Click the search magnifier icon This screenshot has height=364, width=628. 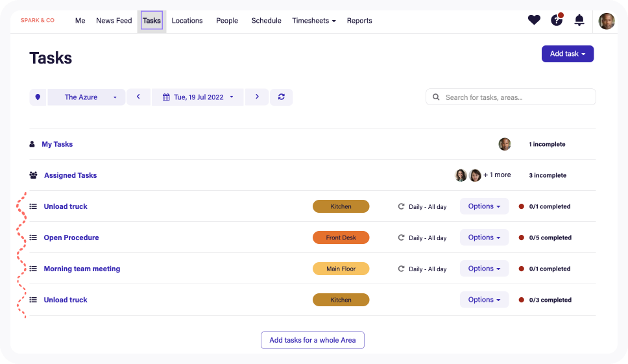(x=436, y=97)
